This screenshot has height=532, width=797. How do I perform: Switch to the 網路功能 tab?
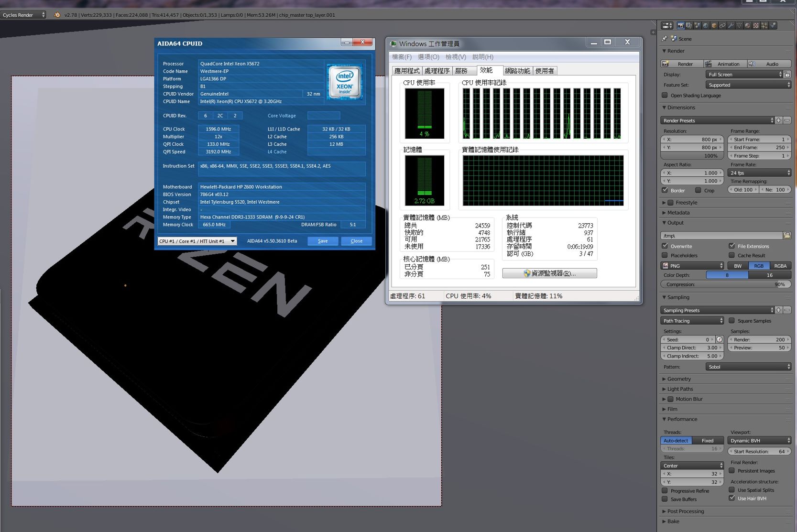click(517, 71)
